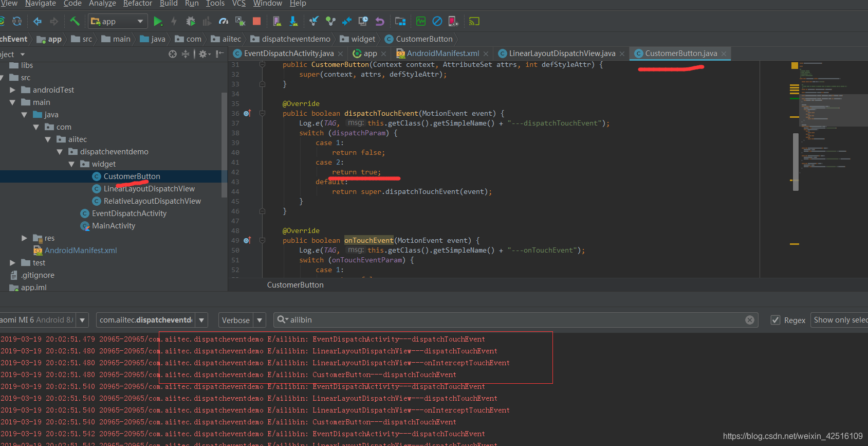Viewport: 868px width, 446px height.
Task: Stop the running app red square
Action: (256, 21)
